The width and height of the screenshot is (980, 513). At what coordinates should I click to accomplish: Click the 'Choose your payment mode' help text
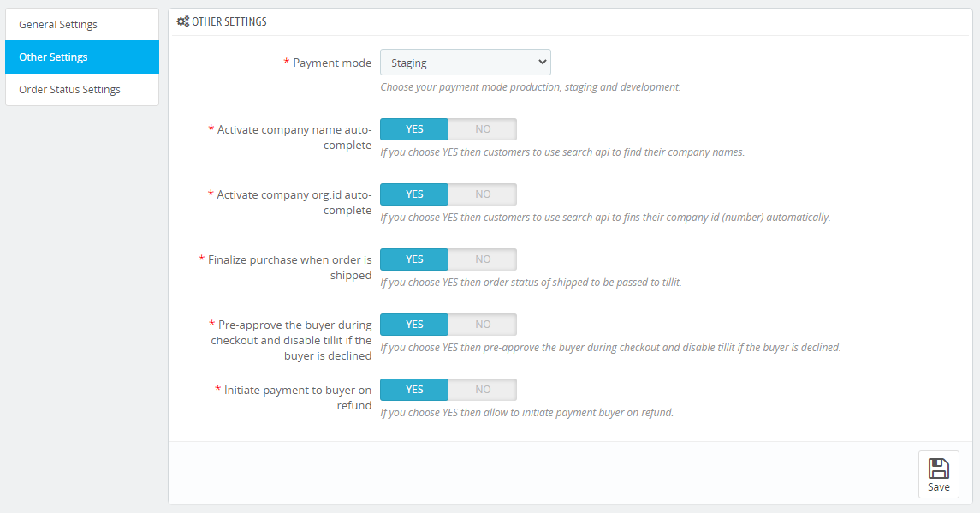[531, 87]
